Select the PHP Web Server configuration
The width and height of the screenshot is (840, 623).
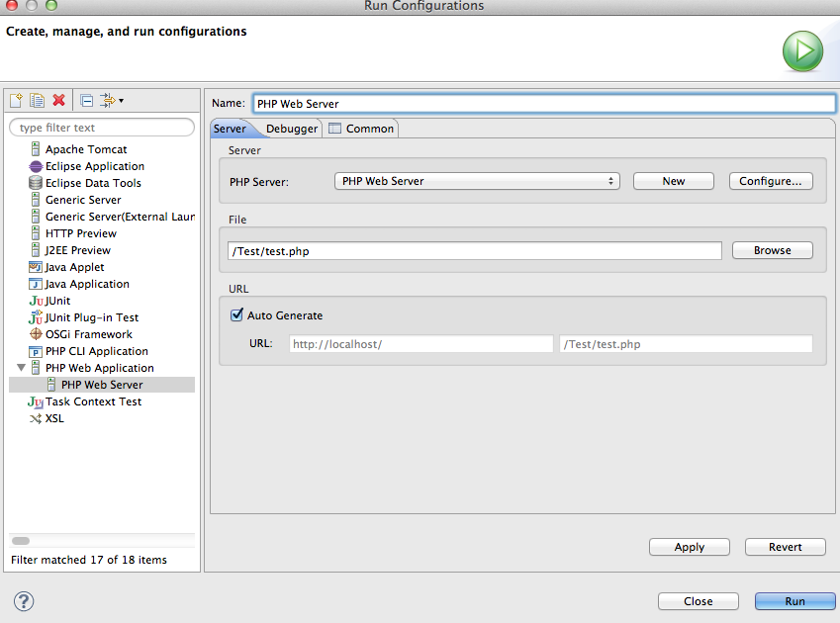[102, 385]
